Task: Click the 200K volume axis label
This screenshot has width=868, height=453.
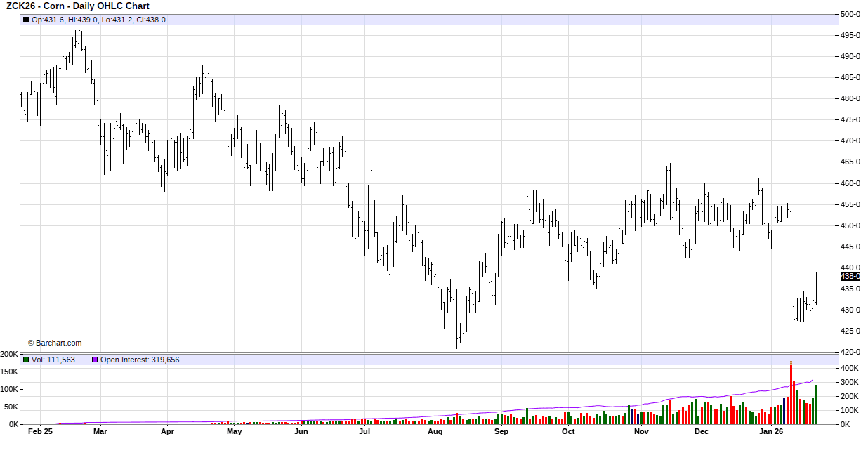Action: tap(10, 354)
